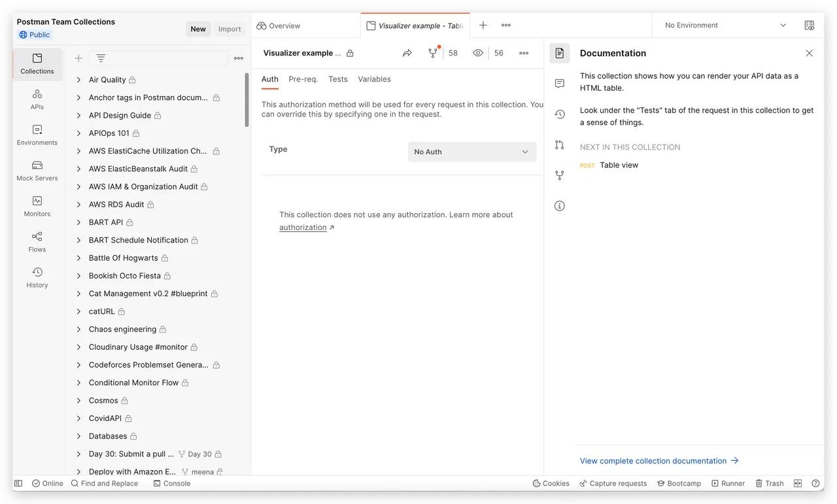The image size is (837, 504).
Task: Open the Comments icon in the right rail
Action: click(x=560, y=84)
